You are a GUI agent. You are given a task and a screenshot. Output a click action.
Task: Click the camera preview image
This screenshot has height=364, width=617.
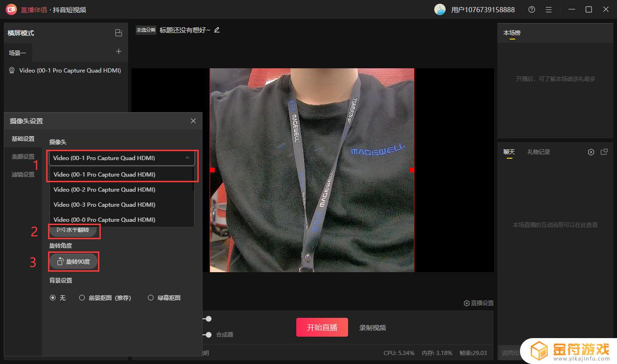click(x=312, y=170)
